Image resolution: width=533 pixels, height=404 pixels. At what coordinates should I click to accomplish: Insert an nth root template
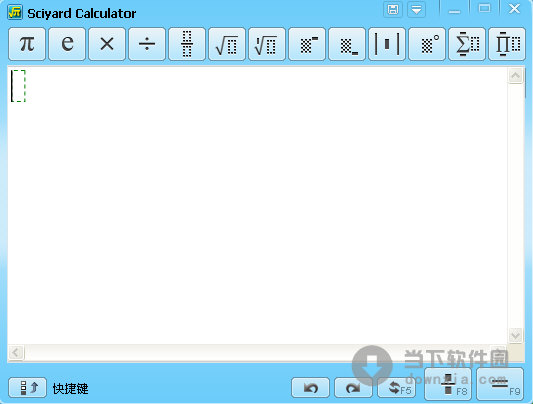pyautogui.click(x=267, y=44)
